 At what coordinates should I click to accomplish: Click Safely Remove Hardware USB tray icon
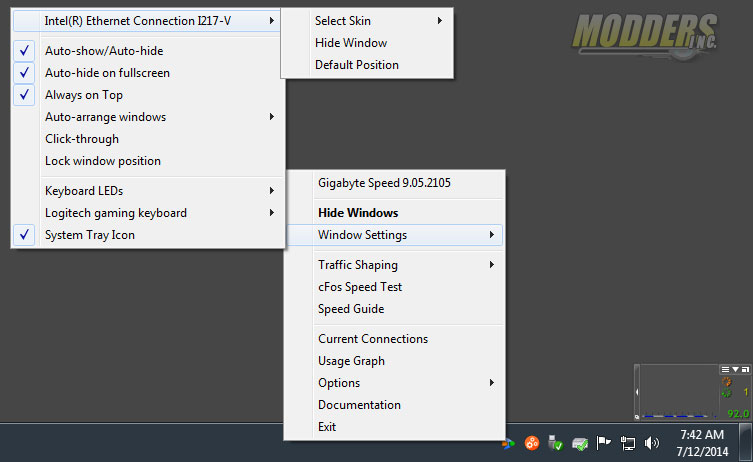click(x=555, y=443)
